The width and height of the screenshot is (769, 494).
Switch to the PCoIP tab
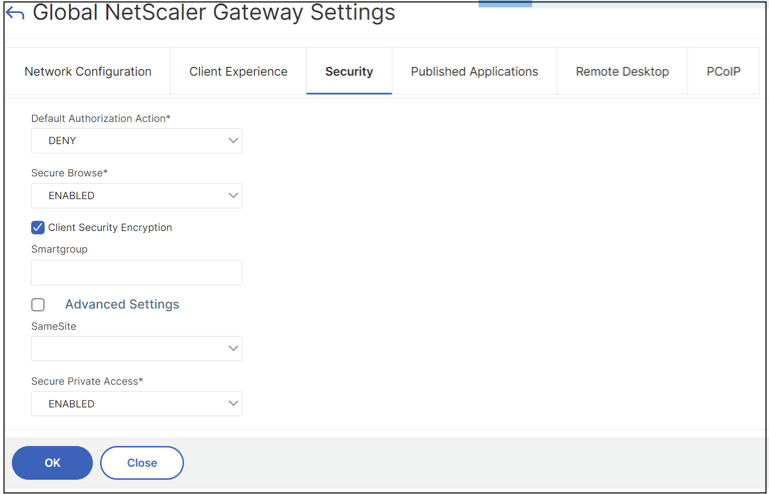click(x=723, y=72)
